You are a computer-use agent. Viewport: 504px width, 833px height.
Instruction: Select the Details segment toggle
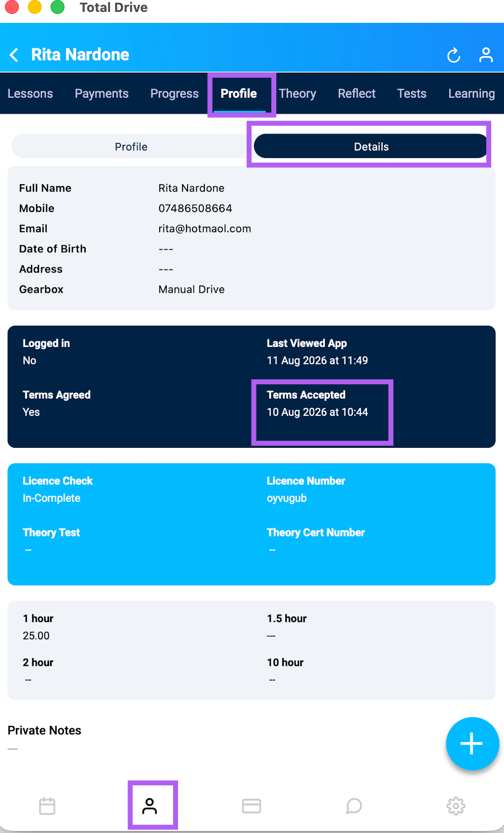pyautogui.click(x=371, y=146)
